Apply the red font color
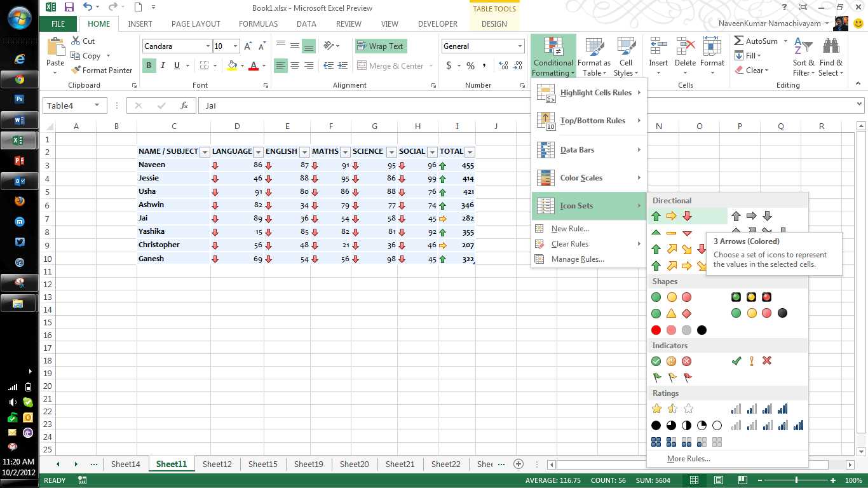868x488 pixels. click(x=254, y=65)
